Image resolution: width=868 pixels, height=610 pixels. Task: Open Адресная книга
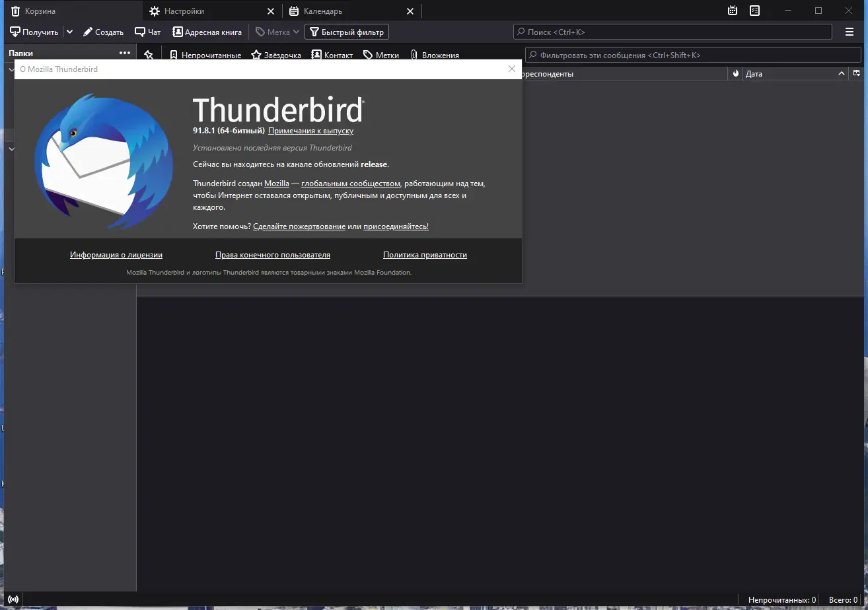207,32
